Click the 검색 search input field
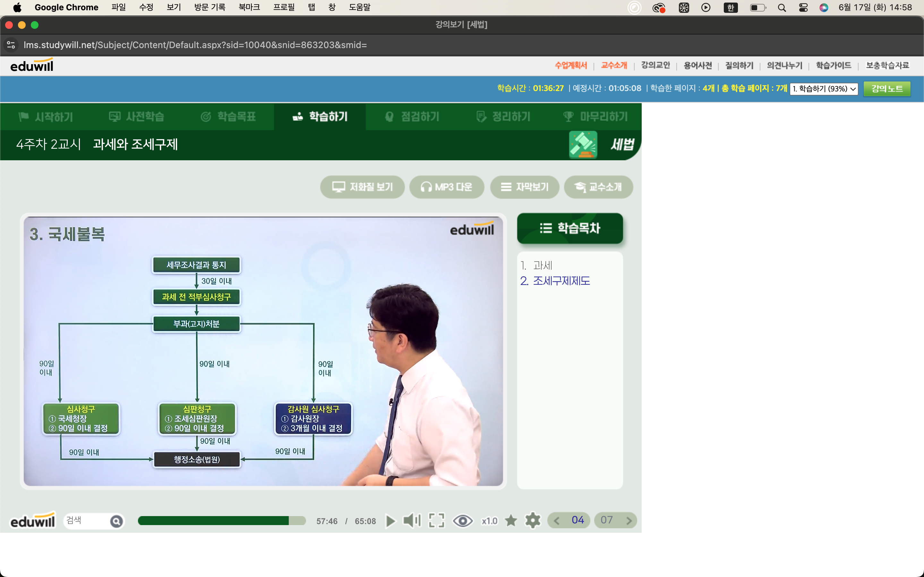The height and width of the screenshot is (577, 924). pos(86,521)
